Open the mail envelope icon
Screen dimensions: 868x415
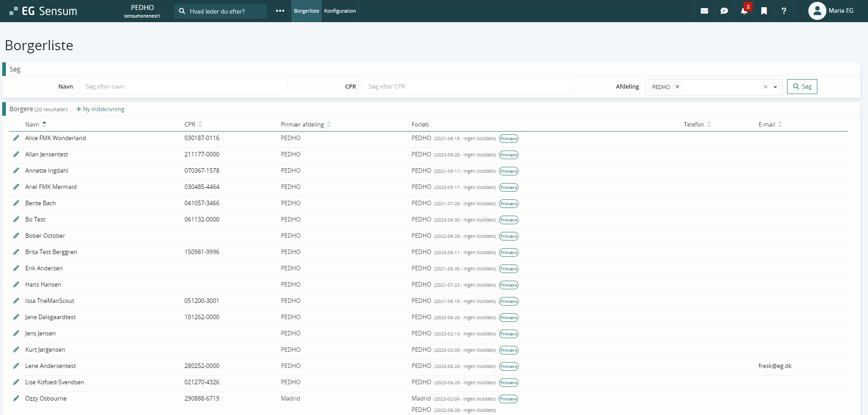point(704,11)
